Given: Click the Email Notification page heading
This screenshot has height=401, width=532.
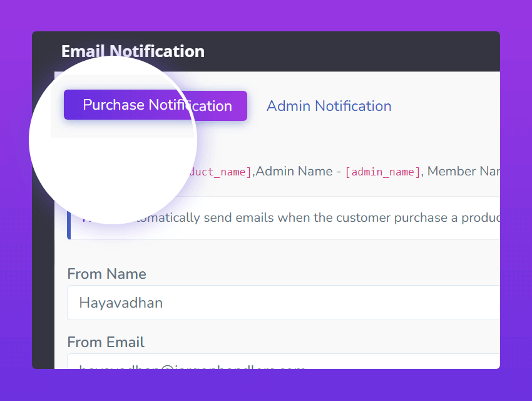Looking at the screenshot, I should 133,51.
